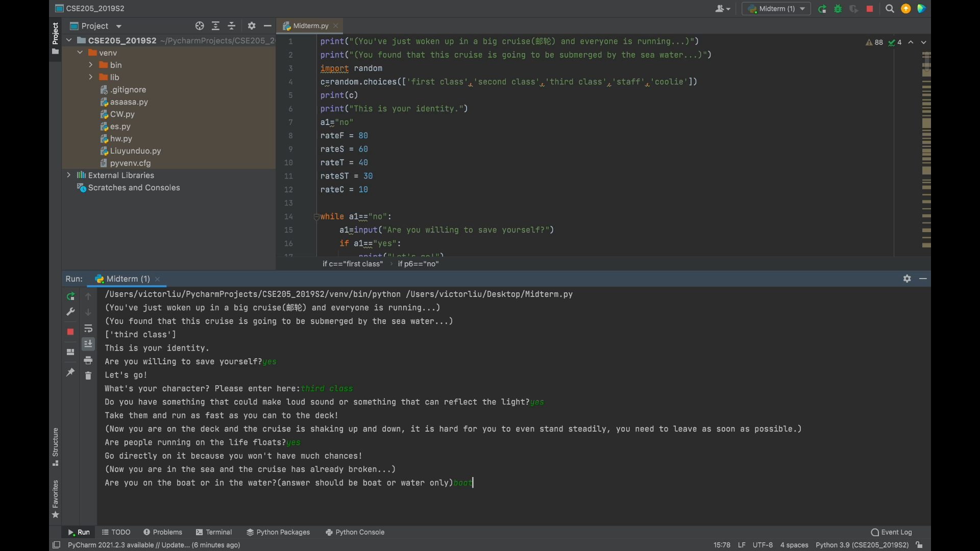Print console output using printer icon
The width and height of the screenshot is (980, 551).
(88, 360)
